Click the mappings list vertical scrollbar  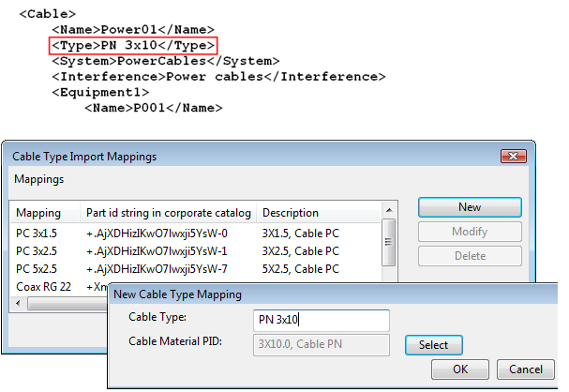[389, 244]
